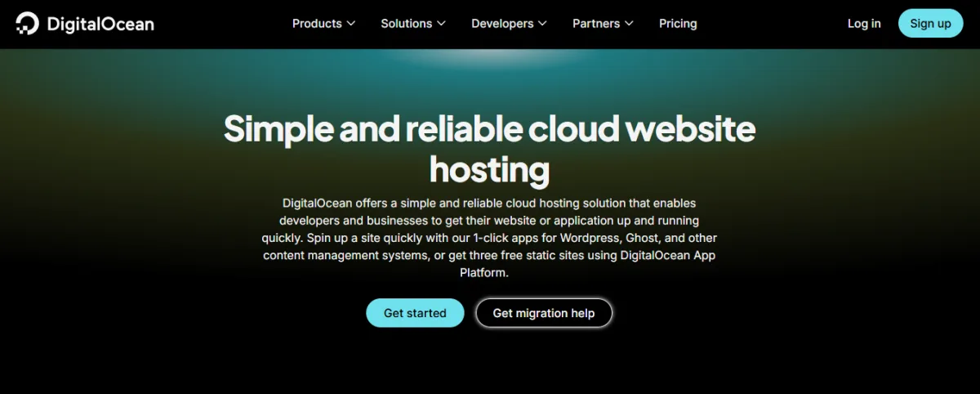The height and width of the screenshot is (394, 980).
Task: Click the Get migration help button
Action: click(x=544, y=313)
